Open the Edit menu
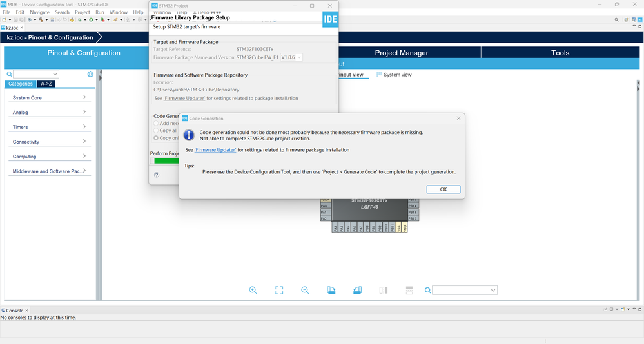Screen dimensions: 644x344 20,12
